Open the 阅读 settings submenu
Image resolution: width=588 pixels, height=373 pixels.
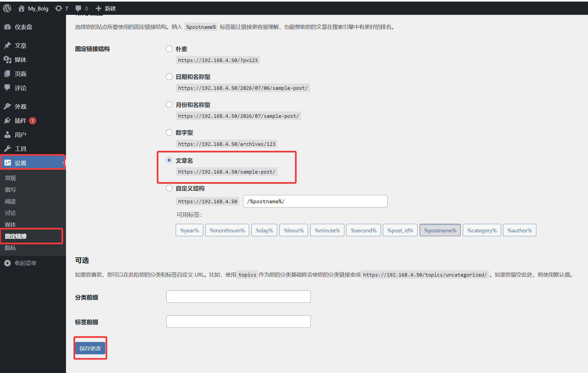[x=10, y=201]
